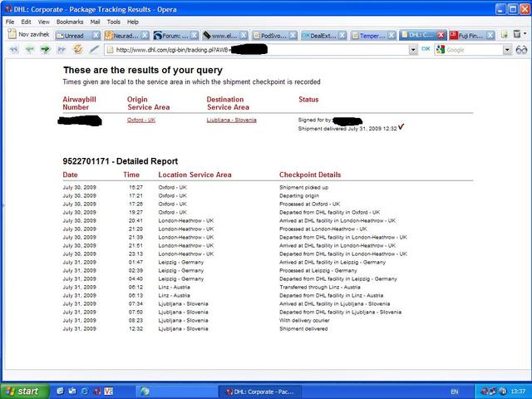Close the active DHL tab
This screenshot has height=399, width=532.
coord(441,35)
